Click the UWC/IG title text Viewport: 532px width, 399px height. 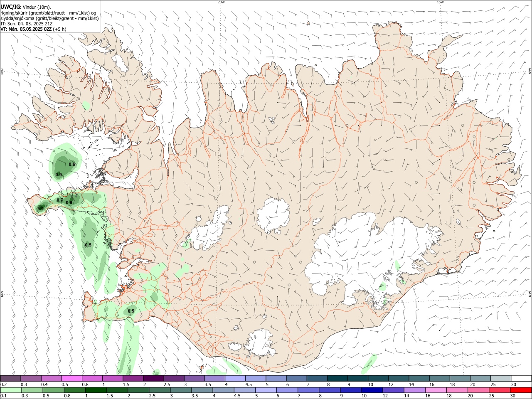click(x=10, y=7)
